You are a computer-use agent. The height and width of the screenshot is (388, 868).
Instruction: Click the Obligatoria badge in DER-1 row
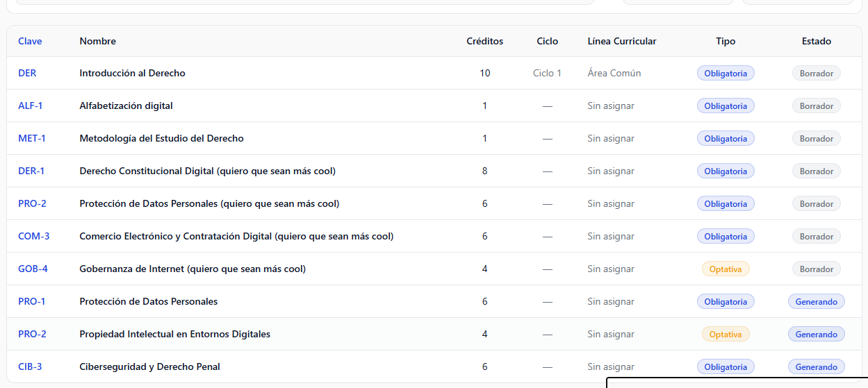726,171
